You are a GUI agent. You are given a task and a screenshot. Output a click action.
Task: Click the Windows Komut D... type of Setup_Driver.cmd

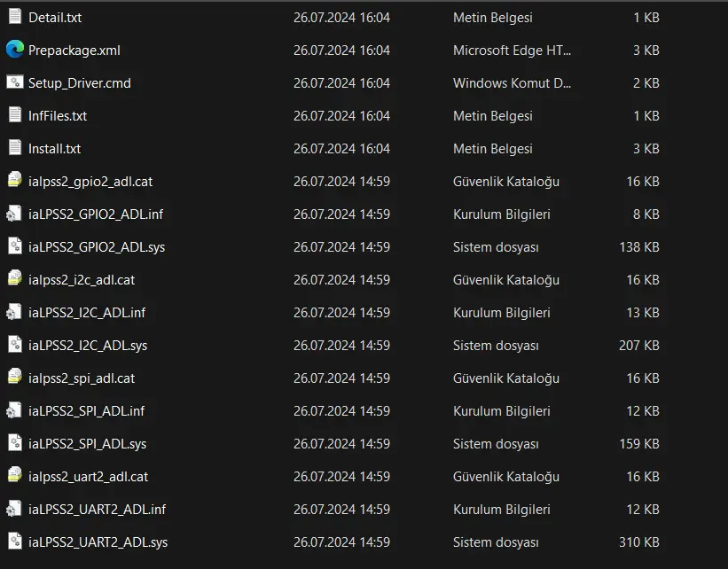pos(513,83)
